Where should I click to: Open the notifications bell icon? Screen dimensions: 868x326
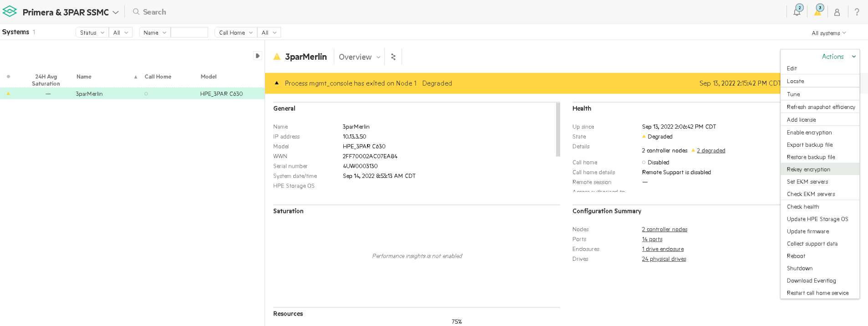point(797,12)
